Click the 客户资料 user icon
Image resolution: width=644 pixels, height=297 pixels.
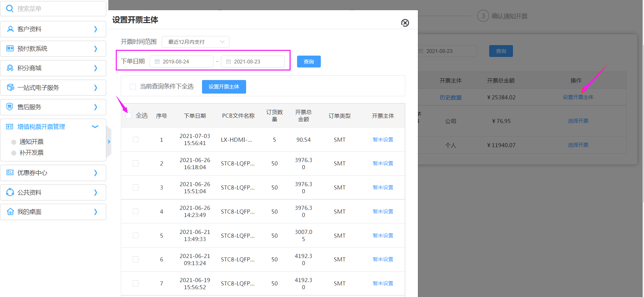tap(10, 29)
